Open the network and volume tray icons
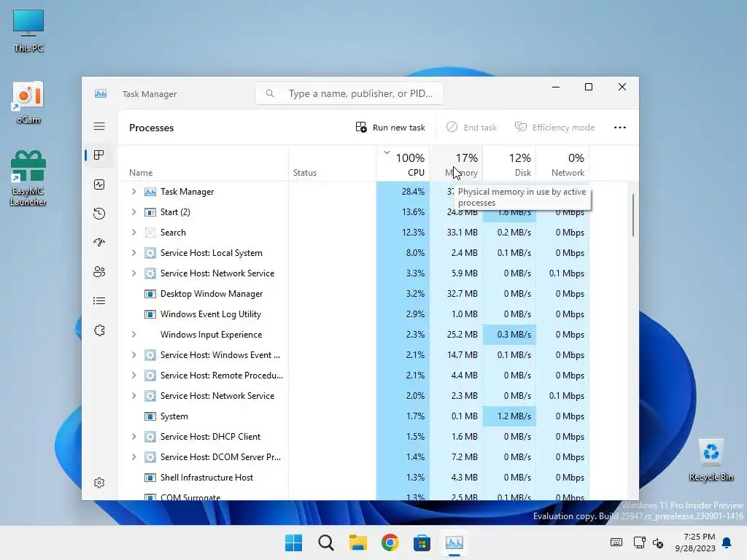 649,542
